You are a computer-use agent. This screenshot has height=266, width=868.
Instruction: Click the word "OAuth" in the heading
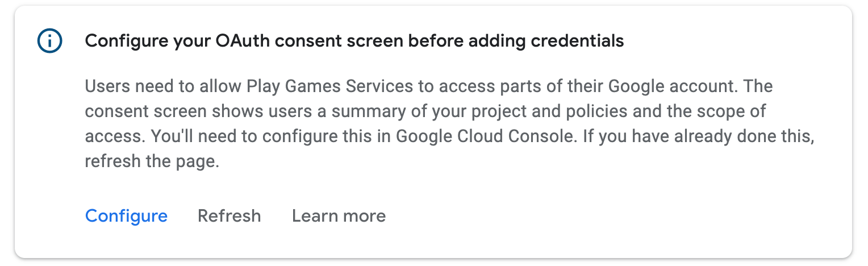[x=237, y=41]
